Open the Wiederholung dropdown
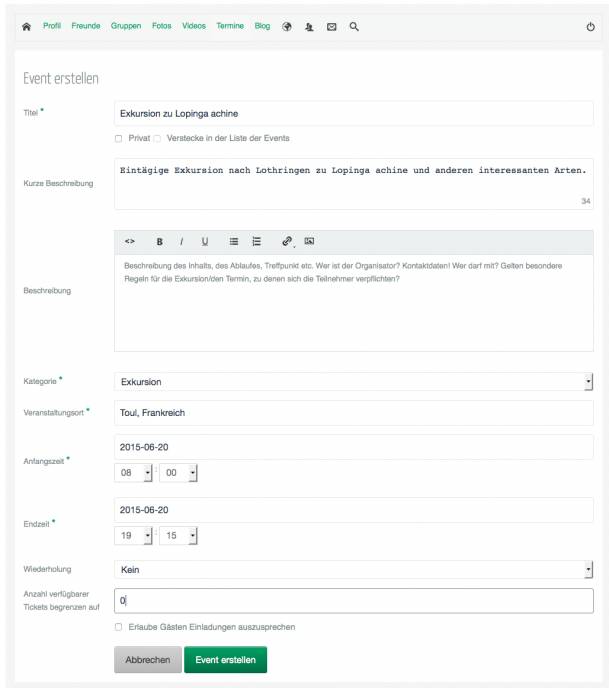Screen dimensions: 609x688 tap(354, 570)
